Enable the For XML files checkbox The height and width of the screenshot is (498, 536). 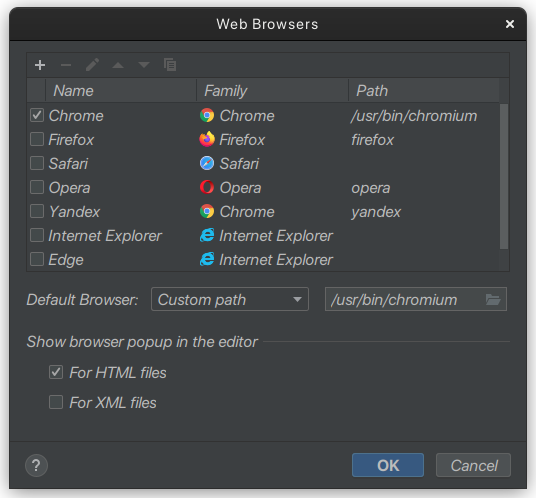click(x=56, y=402)
